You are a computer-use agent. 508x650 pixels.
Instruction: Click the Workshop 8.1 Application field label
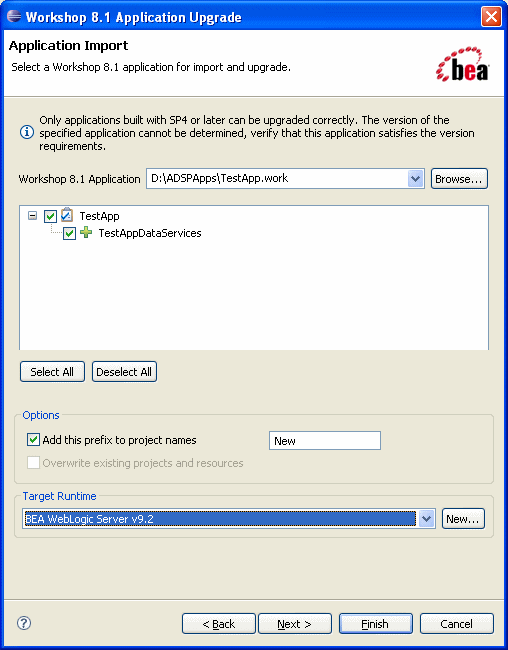[x=80, y=179]
